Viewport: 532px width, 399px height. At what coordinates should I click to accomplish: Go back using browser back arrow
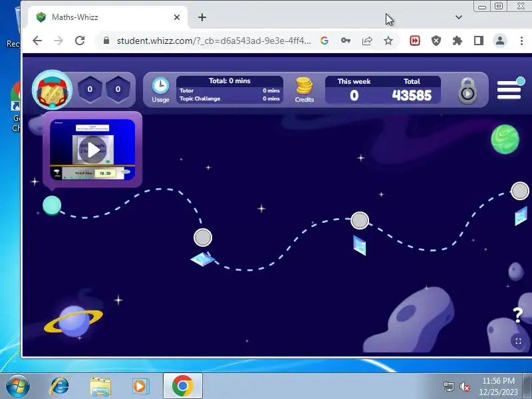click(37, 41)
